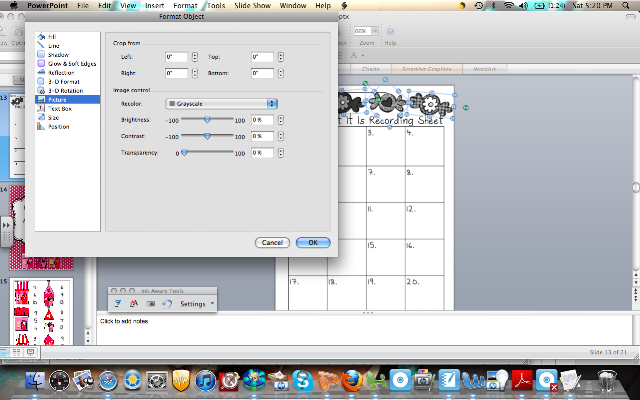Click the Spotlight search icon
Screen dimensions: 640x400
point(626,6)
